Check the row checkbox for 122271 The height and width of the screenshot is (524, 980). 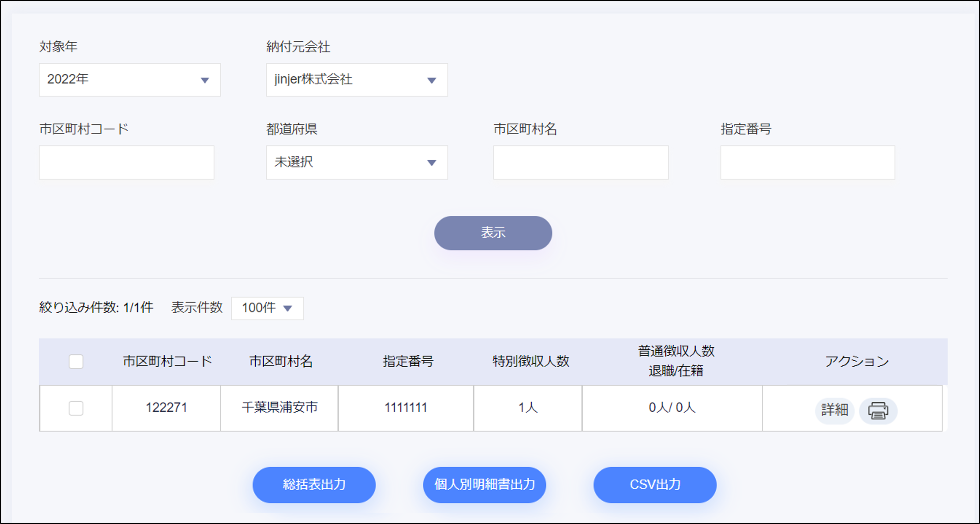[76, 408]
